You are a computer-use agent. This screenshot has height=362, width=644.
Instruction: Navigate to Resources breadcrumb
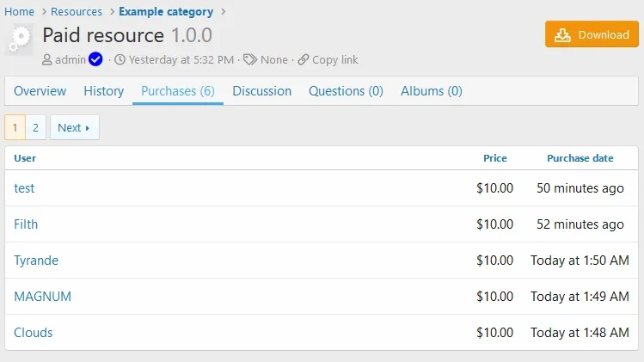[77, 12]
